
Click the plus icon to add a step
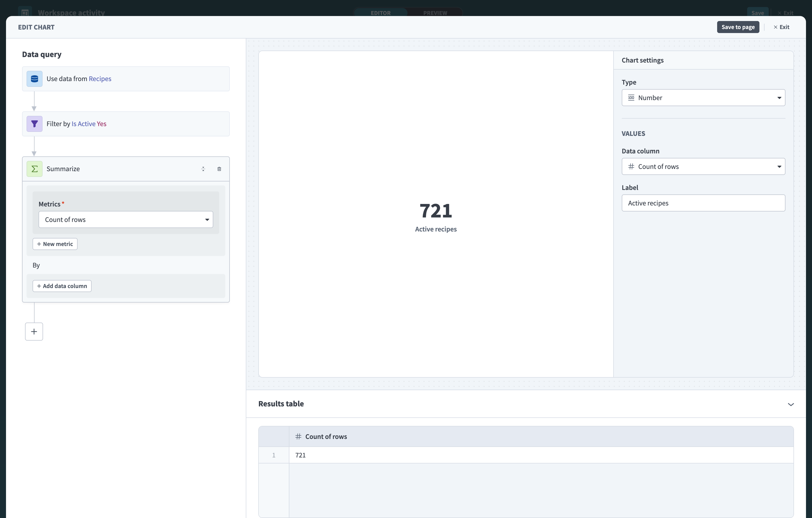tap(34, 332)
